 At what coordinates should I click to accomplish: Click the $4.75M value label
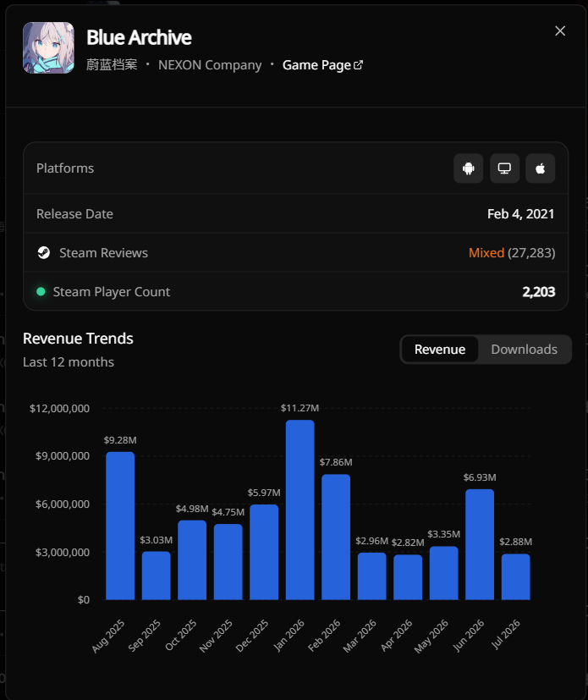point(228,512)
